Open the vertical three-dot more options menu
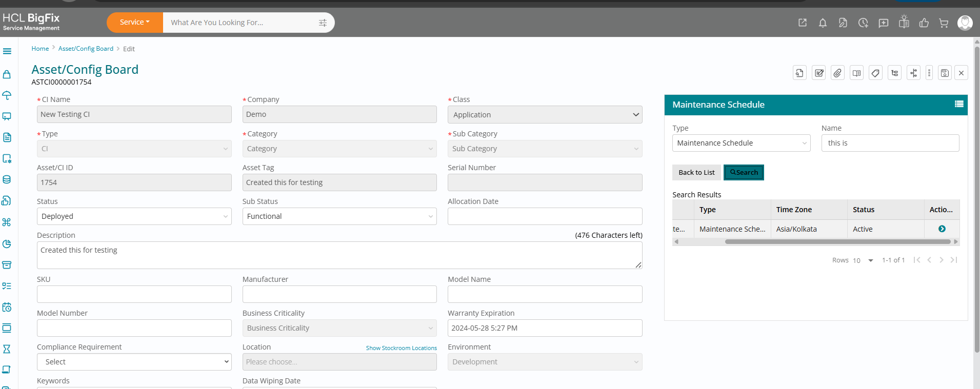The image size is (980, 389). click(929, 73)
